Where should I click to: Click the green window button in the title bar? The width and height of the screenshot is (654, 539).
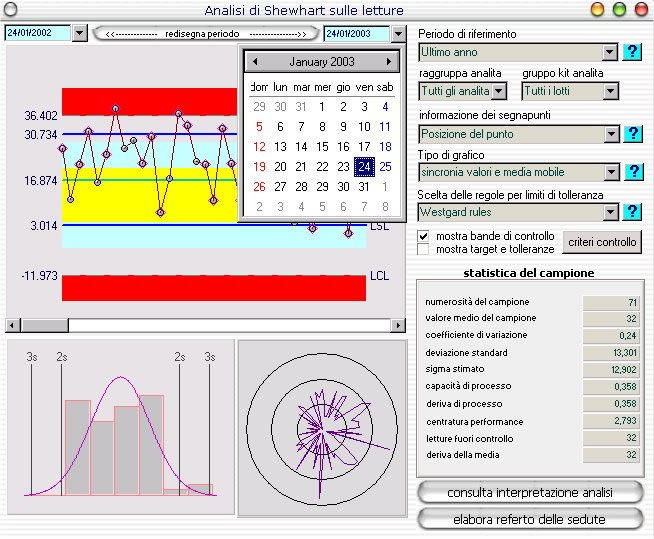click(619, 9)
